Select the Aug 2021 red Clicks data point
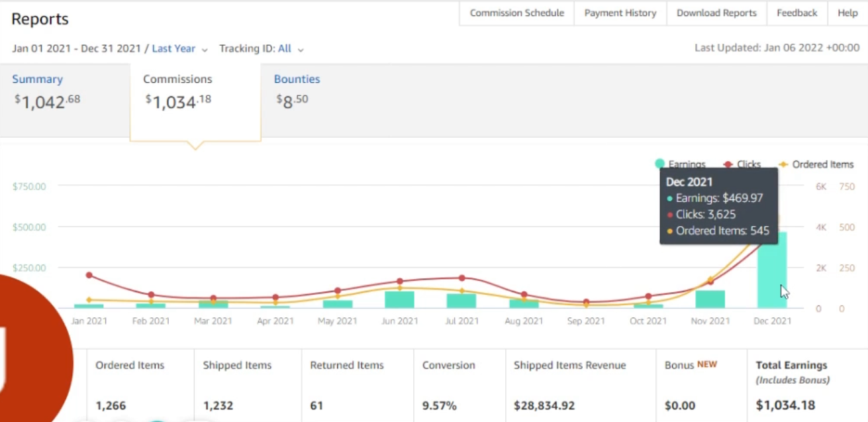The image size is (868, 422). (524, 295)
